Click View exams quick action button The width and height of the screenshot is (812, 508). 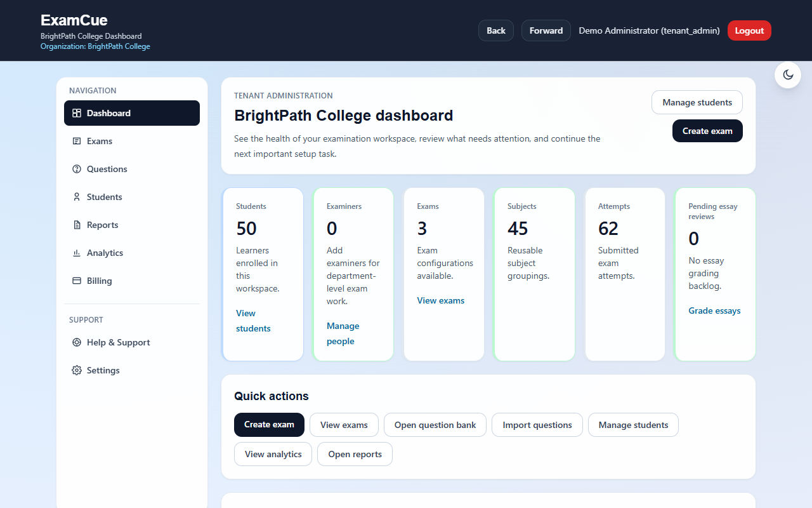(x=344, y=425)
